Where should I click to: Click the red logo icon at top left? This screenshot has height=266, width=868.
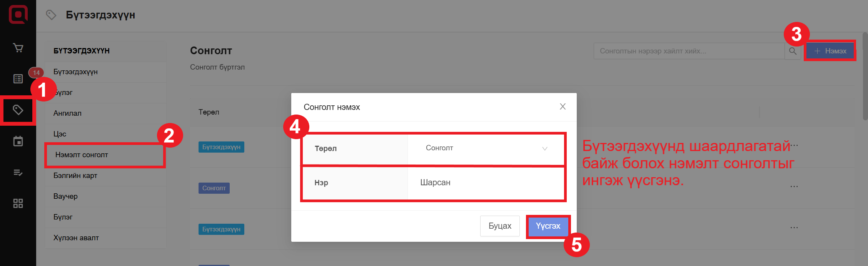tap(18, 15)
